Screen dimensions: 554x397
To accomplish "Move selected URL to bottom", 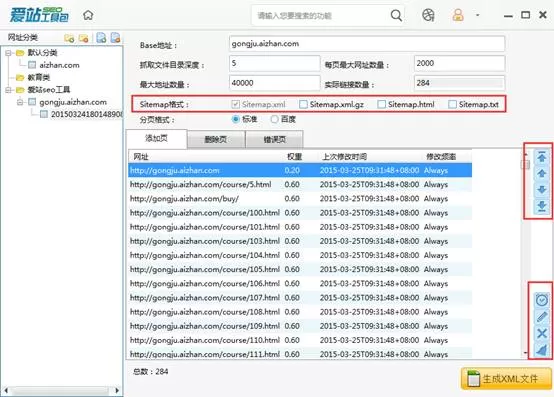I will point(542,207).
